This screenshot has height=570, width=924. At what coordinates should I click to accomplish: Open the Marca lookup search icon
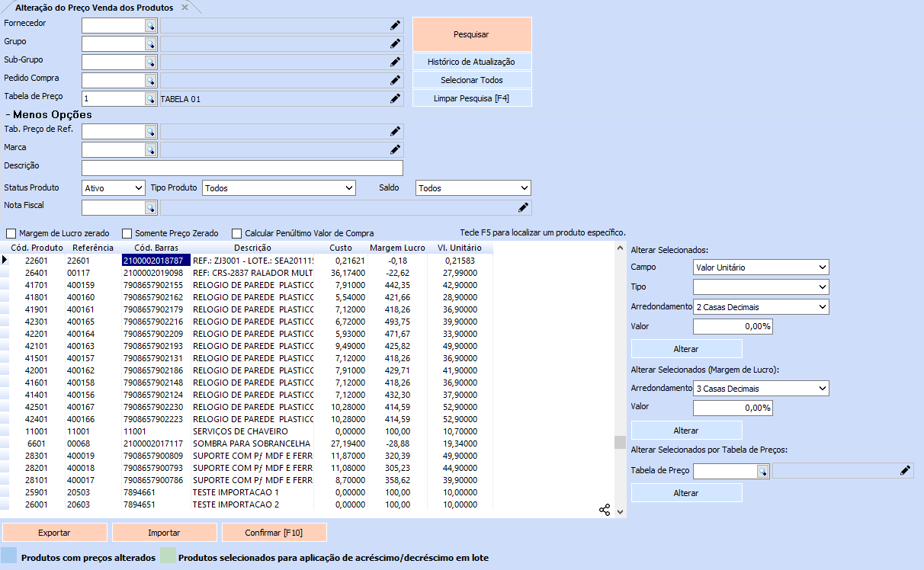[150, 150]
